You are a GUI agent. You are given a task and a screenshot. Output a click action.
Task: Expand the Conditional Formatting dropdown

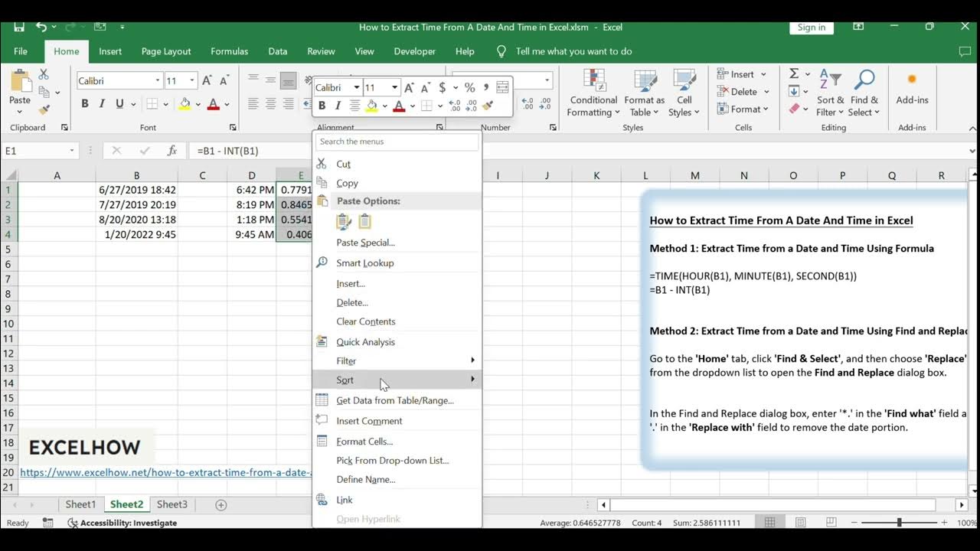click(x=593, y=93)
